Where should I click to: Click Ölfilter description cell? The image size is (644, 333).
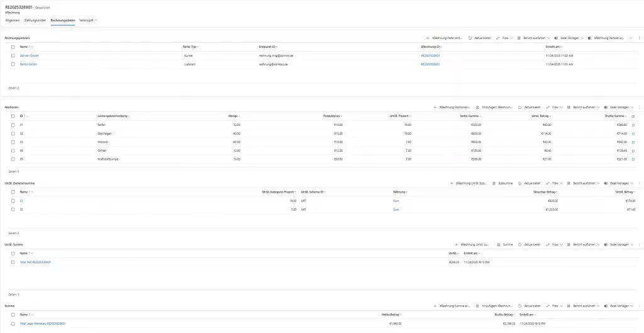pyautogui.click(x=102, y=150)
